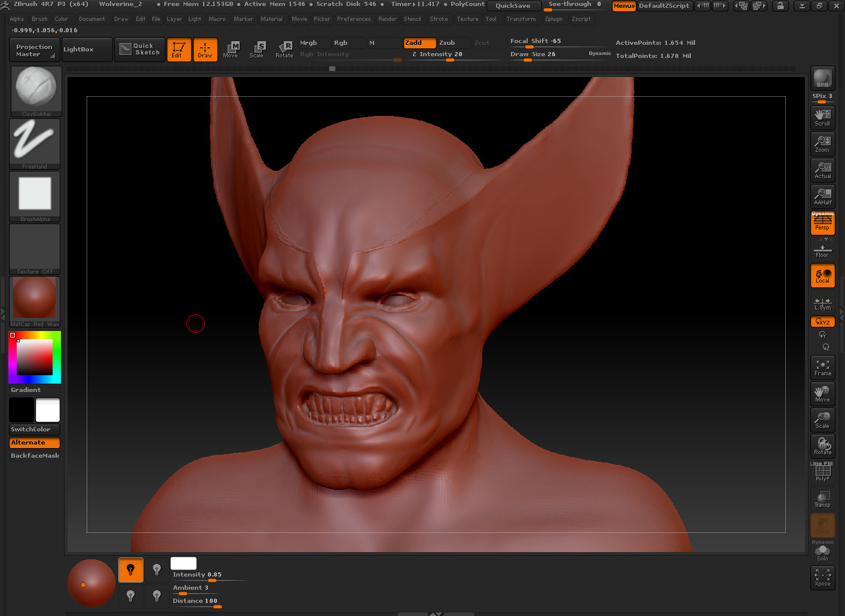The width and height of the screenshot is (845, 616).
Task: Switch on the second light bulb, top row
Action: pos(157,570)
